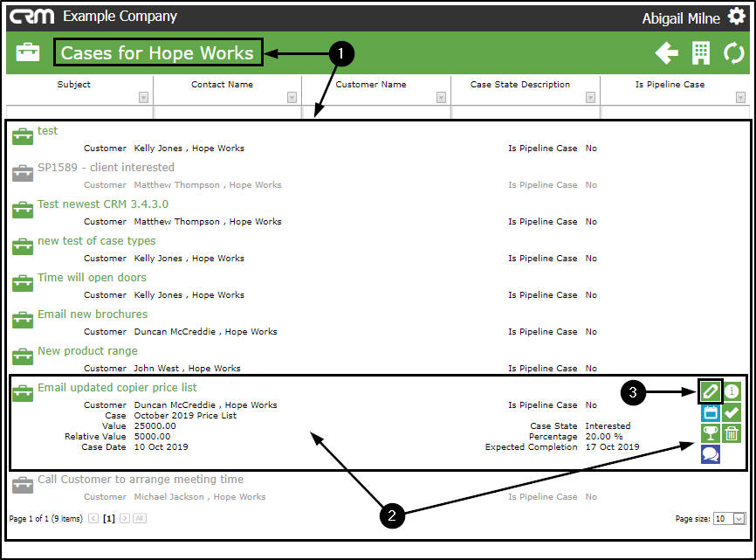756x560 pixels.
Task: Delete case using trash icon
Action: point(732,433)
